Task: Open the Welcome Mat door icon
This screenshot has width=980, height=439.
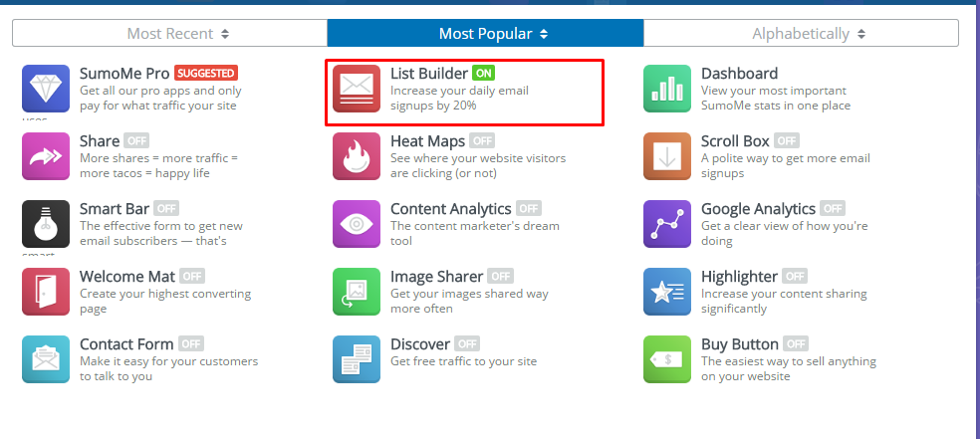Action: (x=46, y=292)
